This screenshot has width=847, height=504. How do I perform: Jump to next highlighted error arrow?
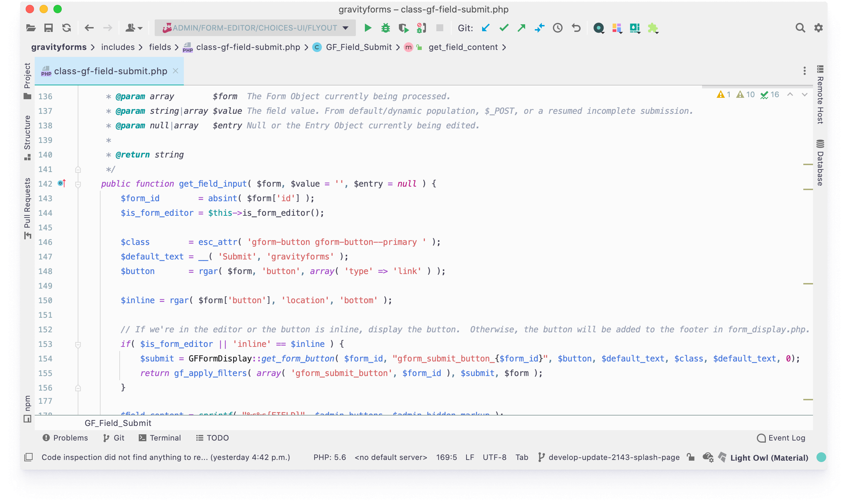click(x=805, y=94)
